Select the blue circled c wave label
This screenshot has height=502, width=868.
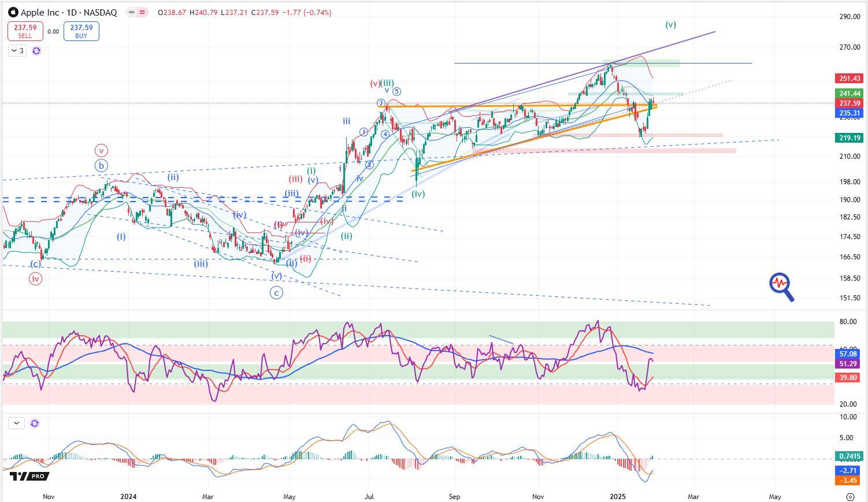pyautogui.click(x=277, y=293)
